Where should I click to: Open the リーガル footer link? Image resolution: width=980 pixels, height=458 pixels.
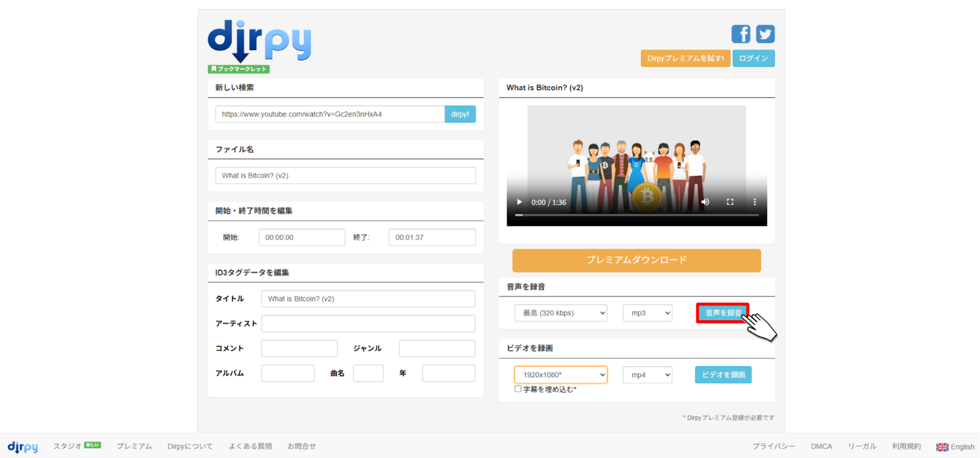862,446
